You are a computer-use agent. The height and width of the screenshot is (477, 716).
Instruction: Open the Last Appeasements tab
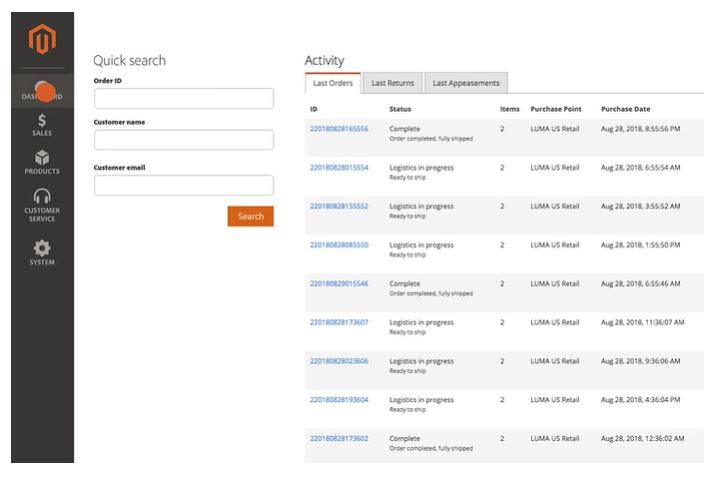tap(467, 83)
